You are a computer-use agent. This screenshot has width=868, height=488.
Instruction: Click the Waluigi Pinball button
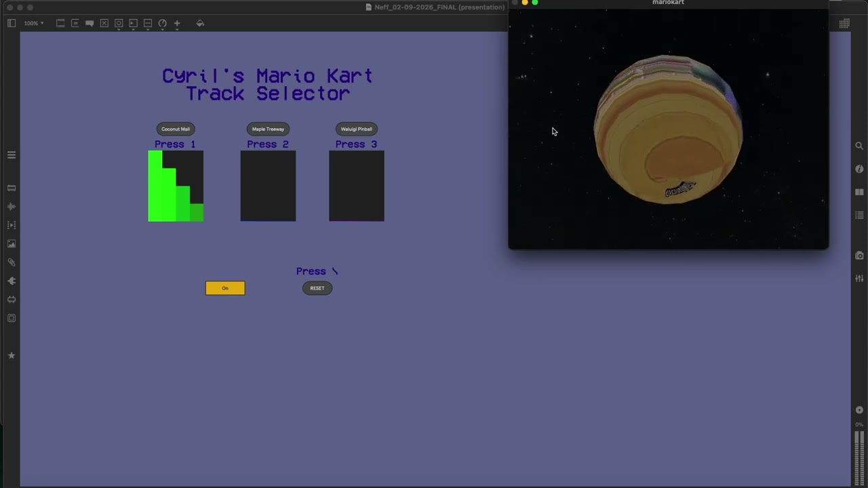click(357, 129)
